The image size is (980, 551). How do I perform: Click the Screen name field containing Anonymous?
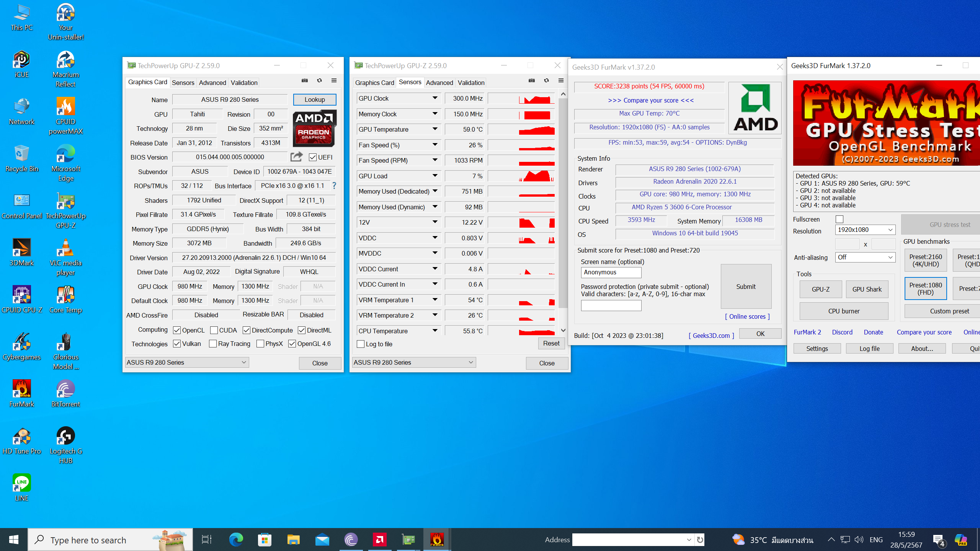coord(611,272)
